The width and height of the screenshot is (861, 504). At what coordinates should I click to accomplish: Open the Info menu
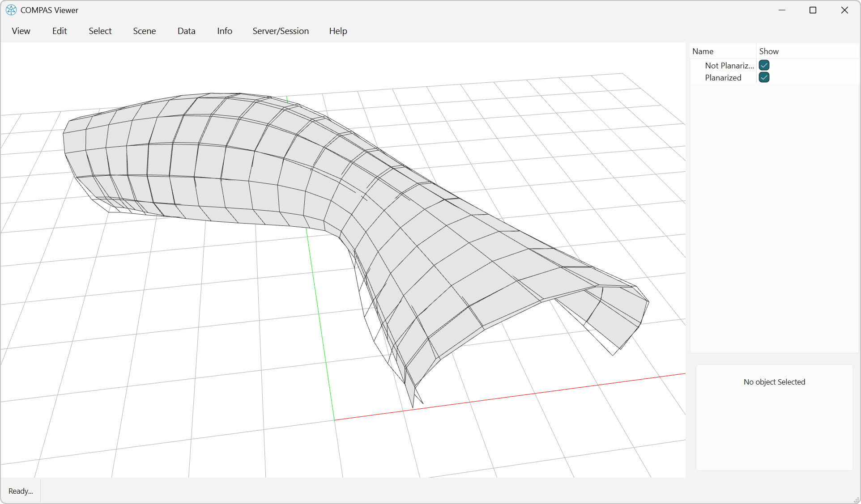[x=224, y=31]
